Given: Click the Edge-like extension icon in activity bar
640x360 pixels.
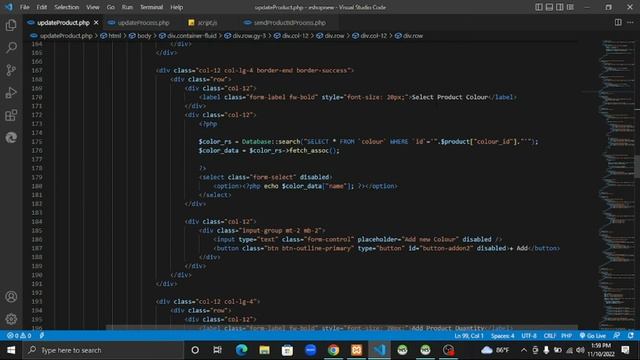Looking at the screenshot, I should 11,138.
